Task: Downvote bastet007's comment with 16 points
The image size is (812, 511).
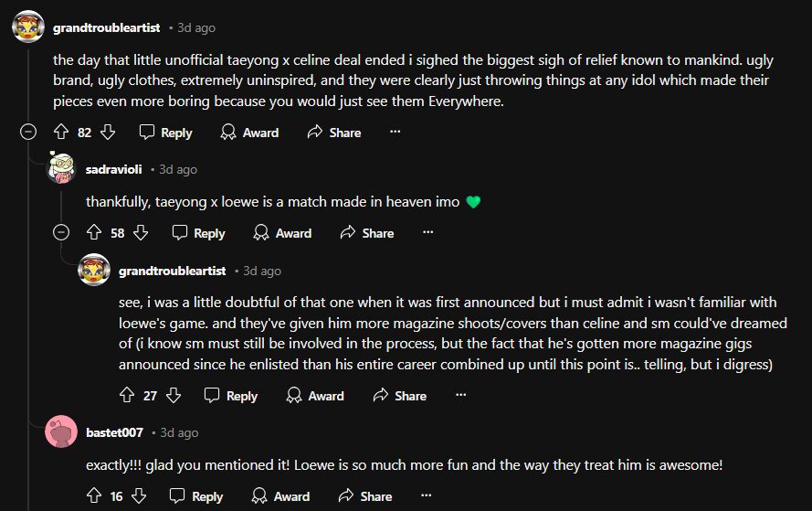Action: click(x=139, y=496)
